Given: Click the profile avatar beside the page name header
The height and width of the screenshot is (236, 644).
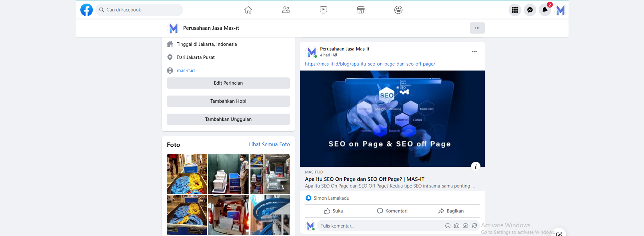Looking at the screenshot, I should click(x=173, y=28).
